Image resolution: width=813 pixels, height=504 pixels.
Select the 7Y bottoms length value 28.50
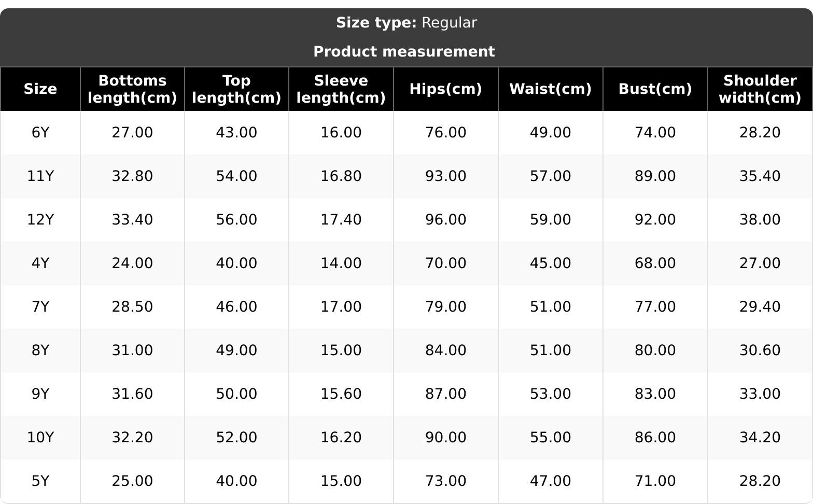point(132,307)
